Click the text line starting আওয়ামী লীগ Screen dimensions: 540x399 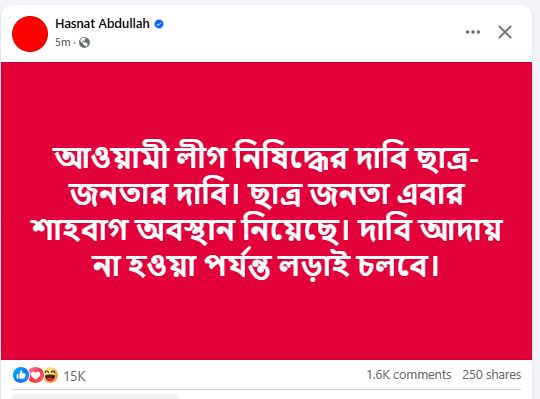pos(266,157)
